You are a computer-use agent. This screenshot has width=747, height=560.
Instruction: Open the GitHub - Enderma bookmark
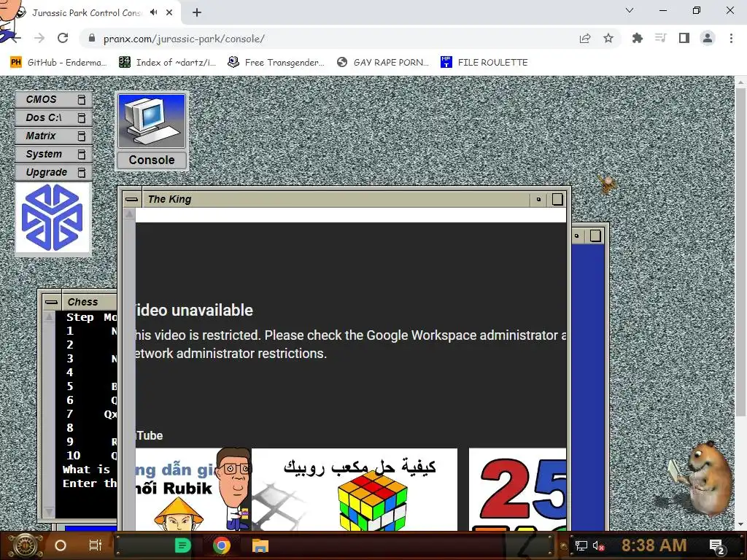click(x=58, y=63)
